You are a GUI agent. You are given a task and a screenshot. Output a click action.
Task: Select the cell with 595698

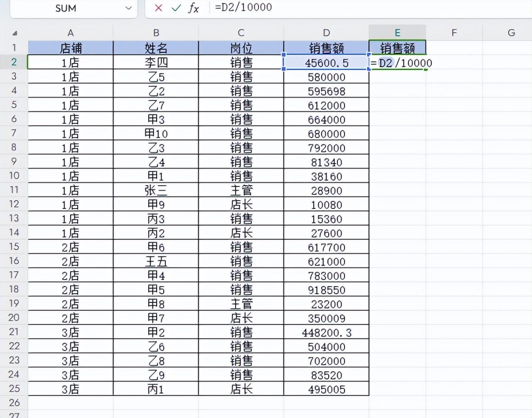(326, 91)
